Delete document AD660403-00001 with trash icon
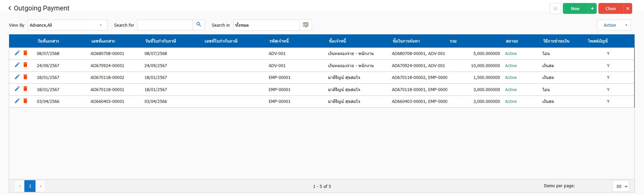 [25, 101]
